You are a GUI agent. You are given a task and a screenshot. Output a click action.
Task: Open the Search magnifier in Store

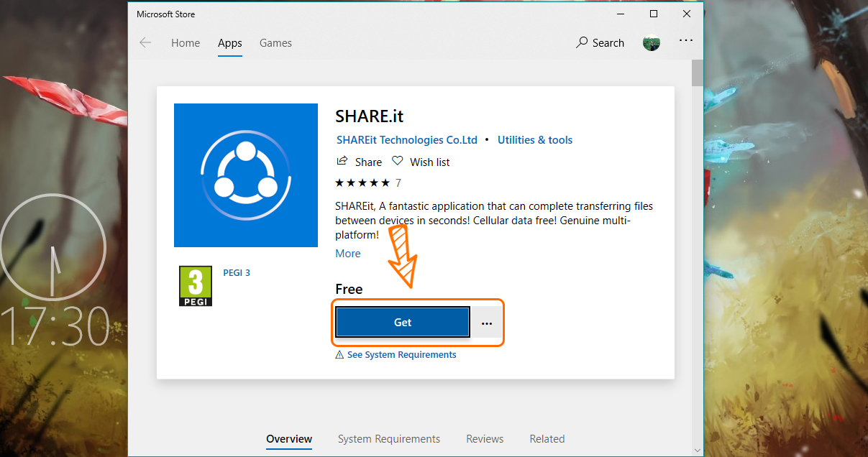(582, 42)
